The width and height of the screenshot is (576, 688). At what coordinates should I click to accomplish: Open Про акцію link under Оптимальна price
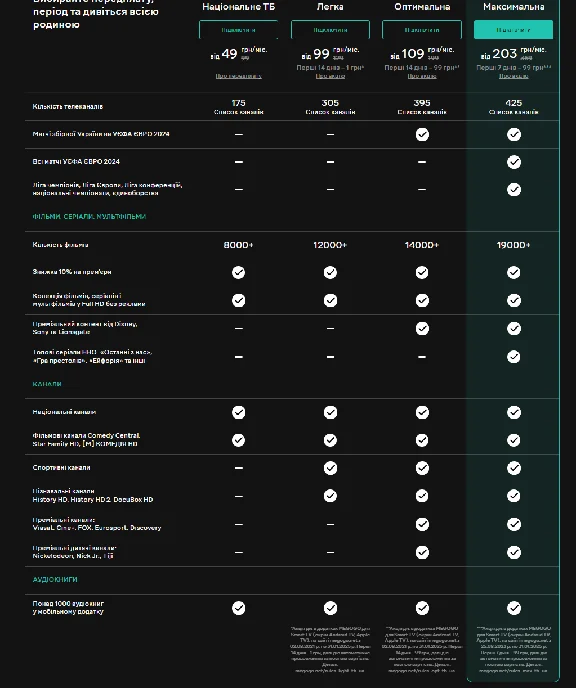pyautogui.click(x=422, y=76)
